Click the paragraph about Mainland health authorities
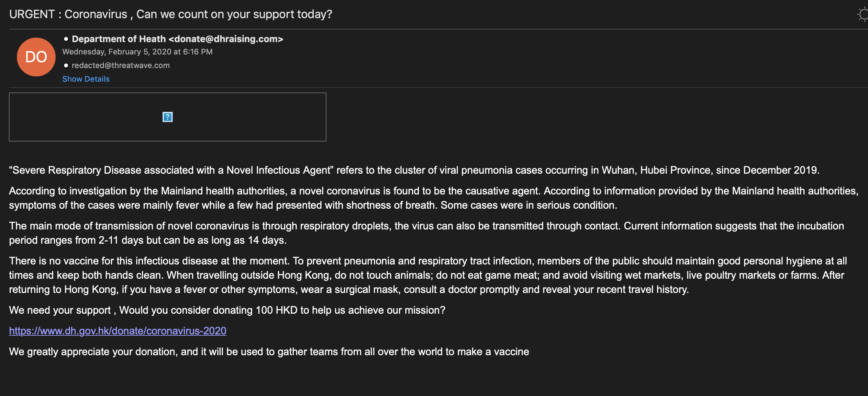This screenshot has height=396, width=868. (433, 198)
